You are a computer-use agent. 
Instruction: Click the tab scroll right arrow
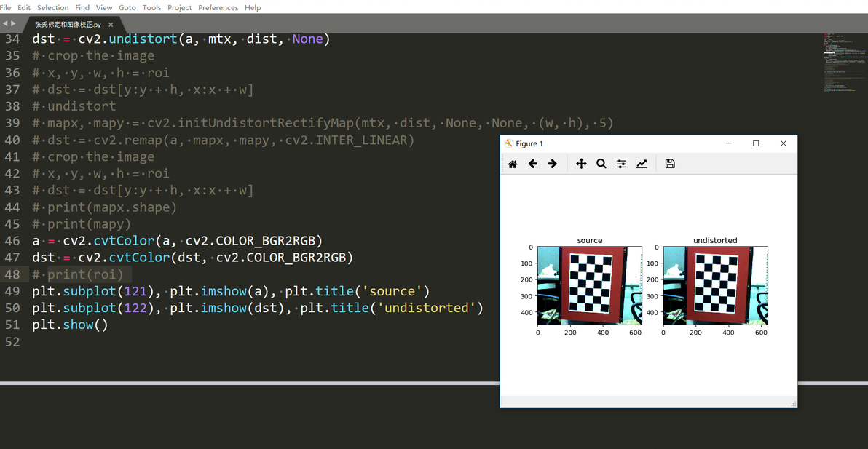click(14, 23)
